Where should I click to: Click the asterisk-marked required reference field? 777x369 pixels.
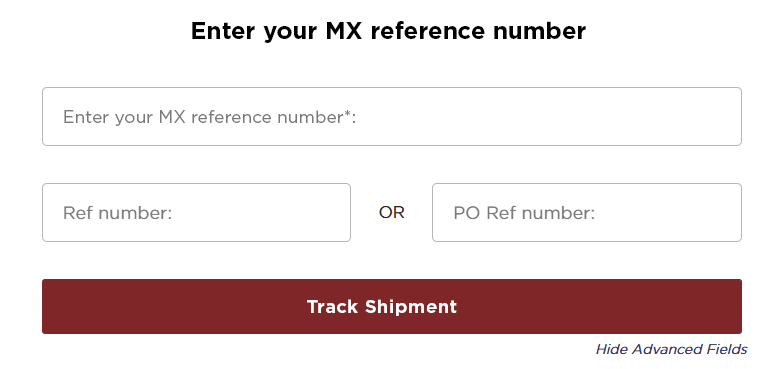391,116
